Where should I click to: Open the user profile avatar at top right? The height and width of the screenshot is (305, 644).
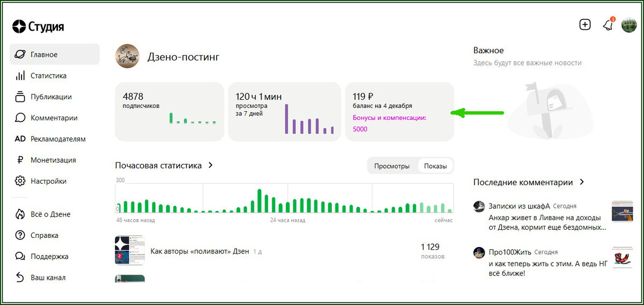tap(629, 25)
